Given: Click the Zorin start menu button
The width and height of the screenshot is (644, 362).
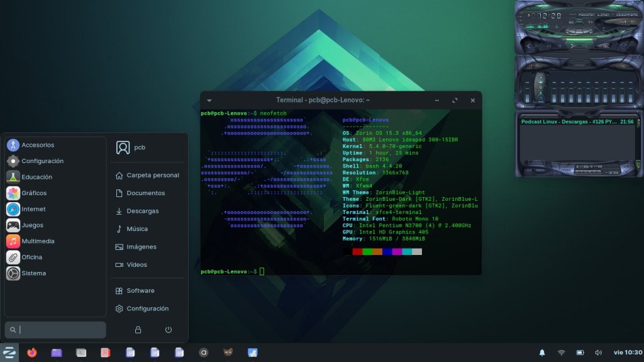Looking at the screenshot, I should [9, 353].
